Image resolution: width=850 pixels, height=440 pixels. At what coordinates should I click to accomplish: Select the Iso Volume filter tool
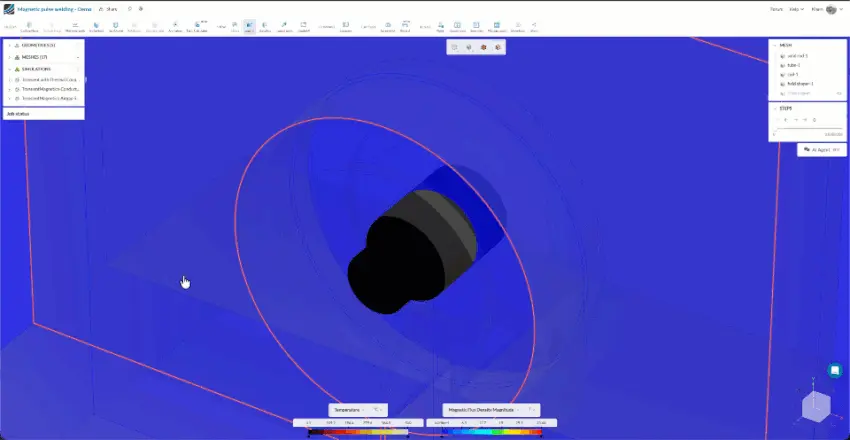coord(116,27)
